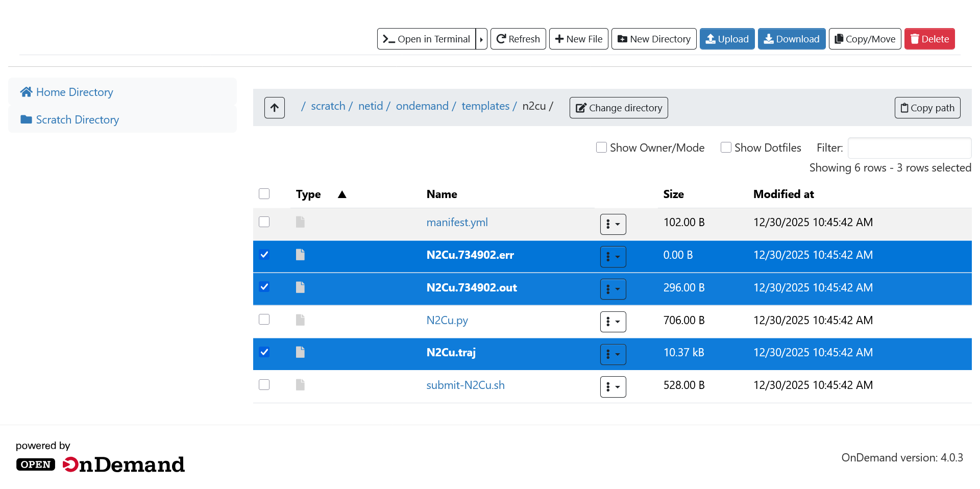Delete the selected files

[x=929, y=39]
